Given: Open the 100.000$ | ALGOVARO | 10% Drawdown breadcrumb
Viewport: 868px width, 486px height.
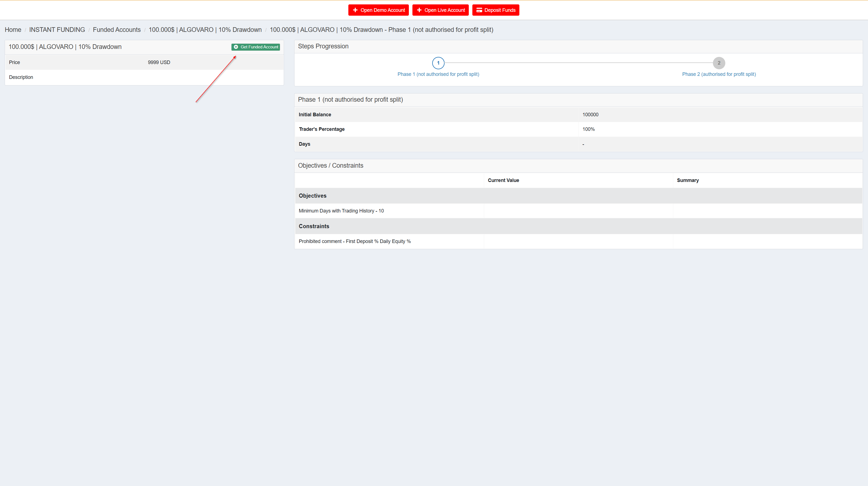Looking at the screenshot, I should [x=205, y=30].
